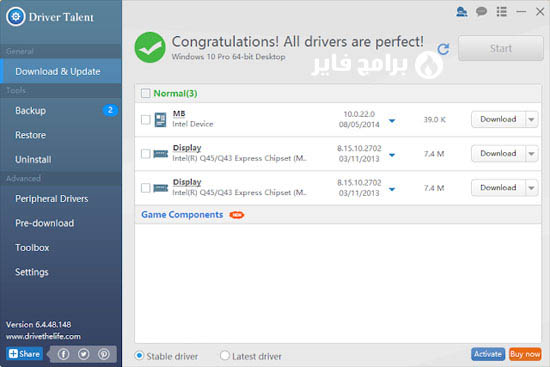550x367 pixels.
Task: Click Version 6.4.48.148 text
Action: click(39, 325)
